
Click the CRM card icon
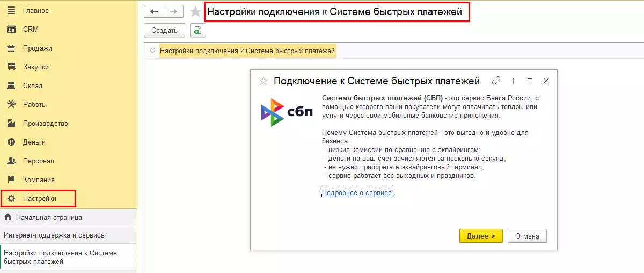11,29
